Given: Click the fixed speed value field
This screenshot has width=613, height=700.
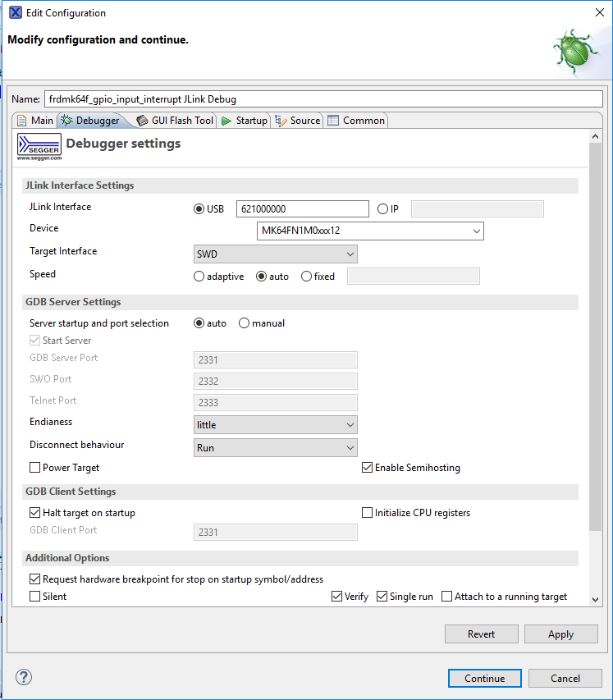Looking at the screenshot, I should coord(414,277).
